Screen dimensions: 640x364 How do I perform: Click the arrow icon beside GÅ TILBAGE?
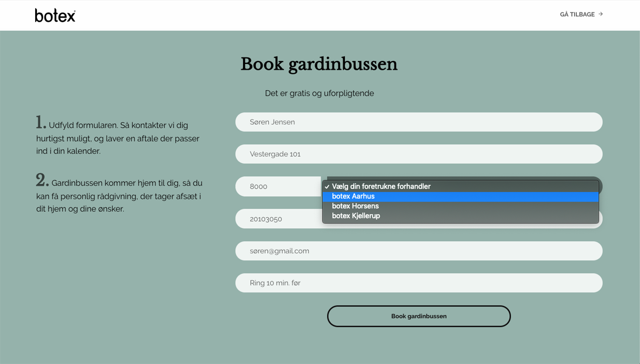point(600,14)
